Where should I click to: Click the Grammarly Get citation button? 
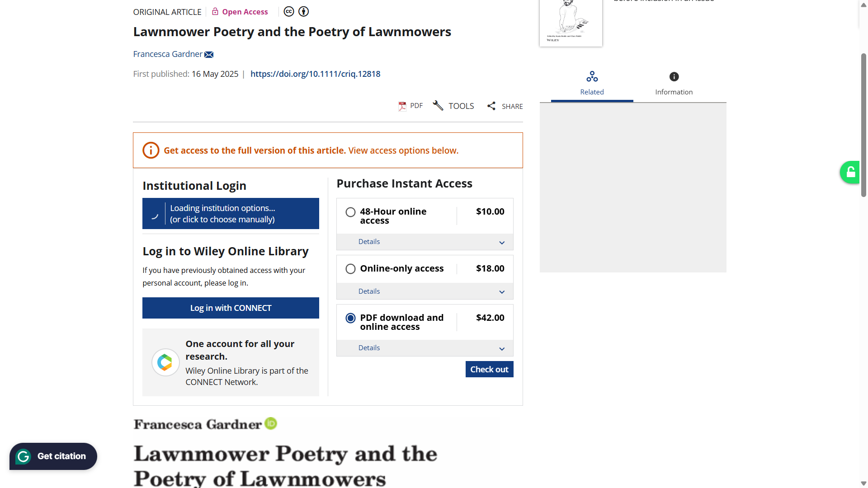(x=53, y=456)
